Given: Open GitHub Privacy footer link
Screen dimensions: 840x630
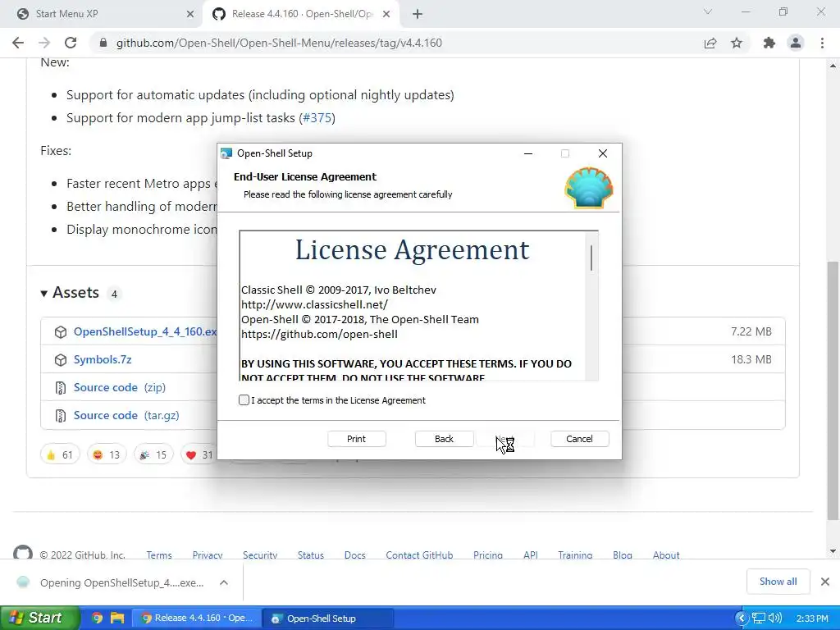Looking at the screenshot, I should (x=208, y=555).
